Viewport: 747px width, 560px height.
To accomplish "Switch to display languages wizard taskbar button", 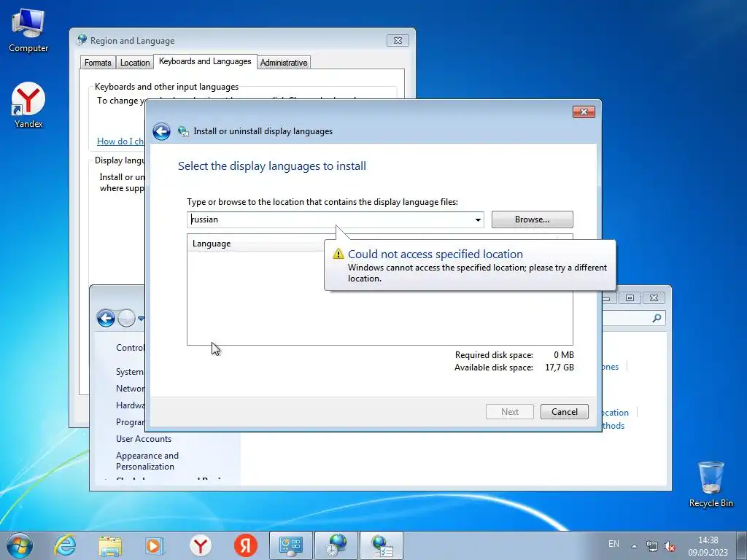I will (x=382, y=545).
